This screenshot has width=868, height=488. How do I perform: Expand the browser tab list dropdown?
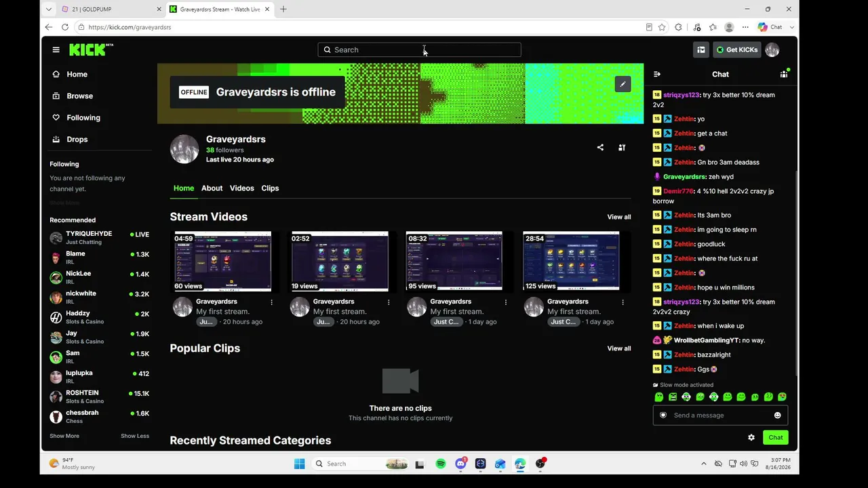[x=49, y=9]
